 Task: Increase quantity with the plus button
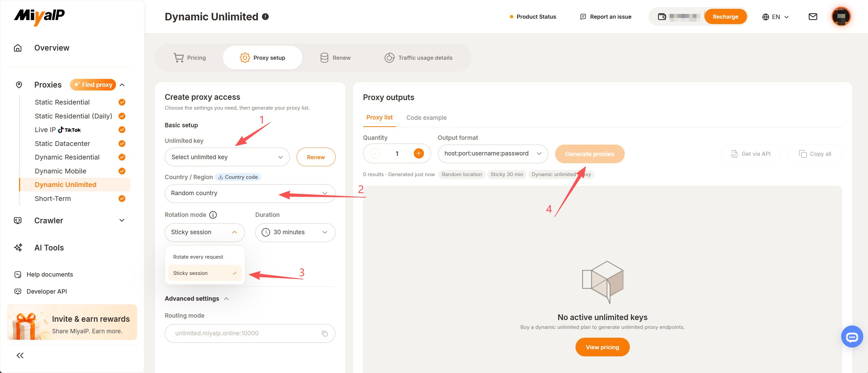click(x=419, y=154)
